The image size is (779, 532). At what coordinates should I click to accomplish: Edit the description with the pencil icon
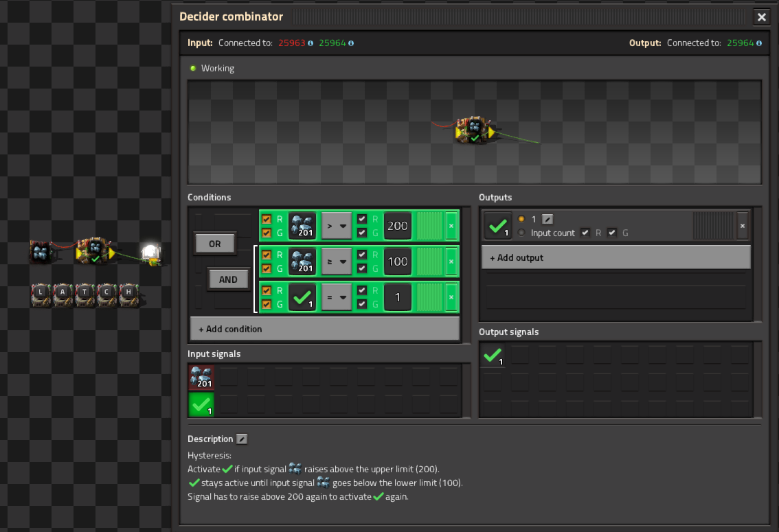[x=242, y=439]
